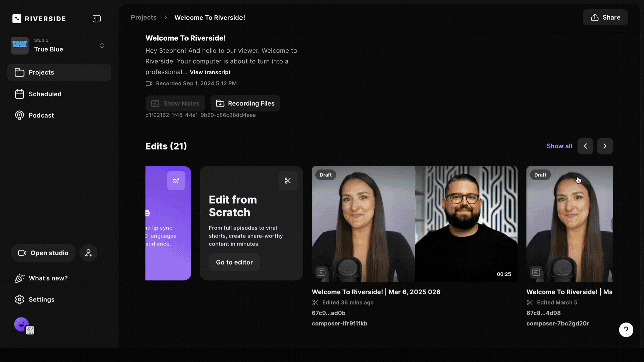The image size is (644, 362).
Task: Launch Open studio
Action: tap(43, 253)
